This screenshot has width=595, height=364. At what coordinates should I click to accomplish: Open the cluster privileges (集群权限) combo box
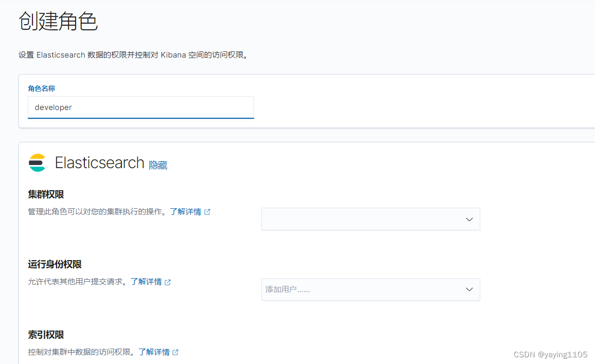370,219
